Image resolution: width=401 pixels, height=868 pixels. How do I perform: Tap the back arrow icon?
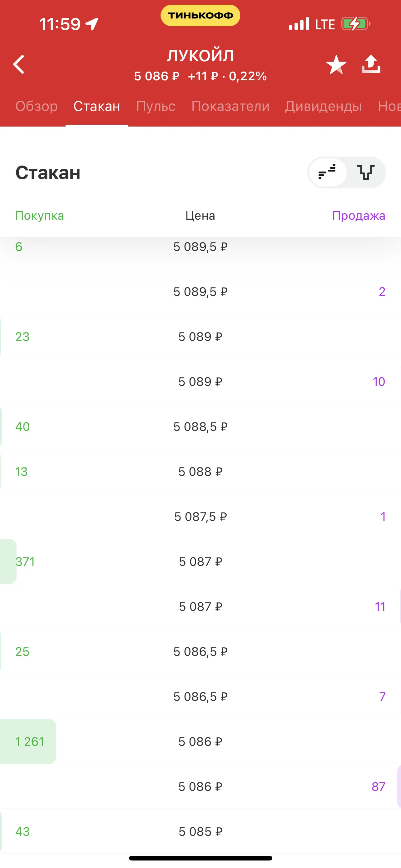(19, 64)
